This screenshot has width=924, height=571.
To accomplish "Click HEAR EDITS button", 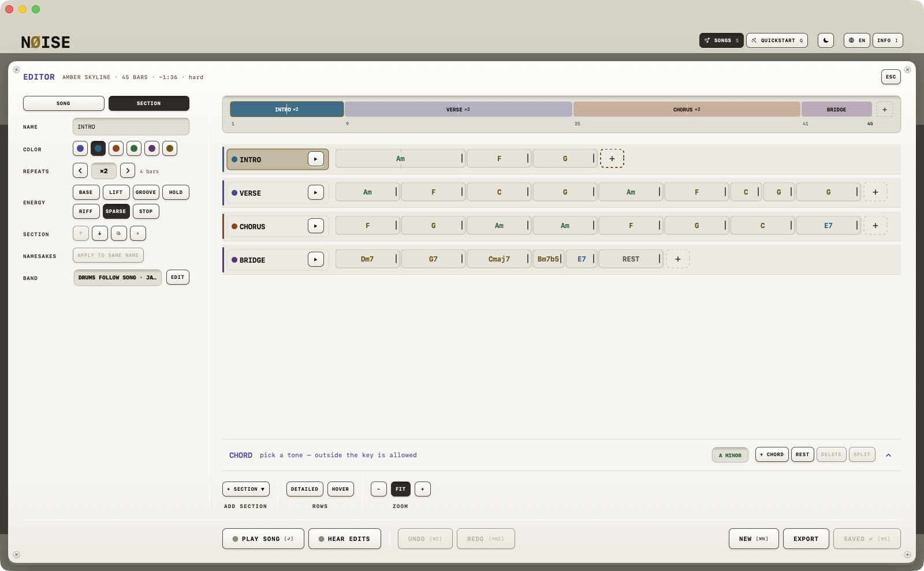I will [x=345, y=539].
